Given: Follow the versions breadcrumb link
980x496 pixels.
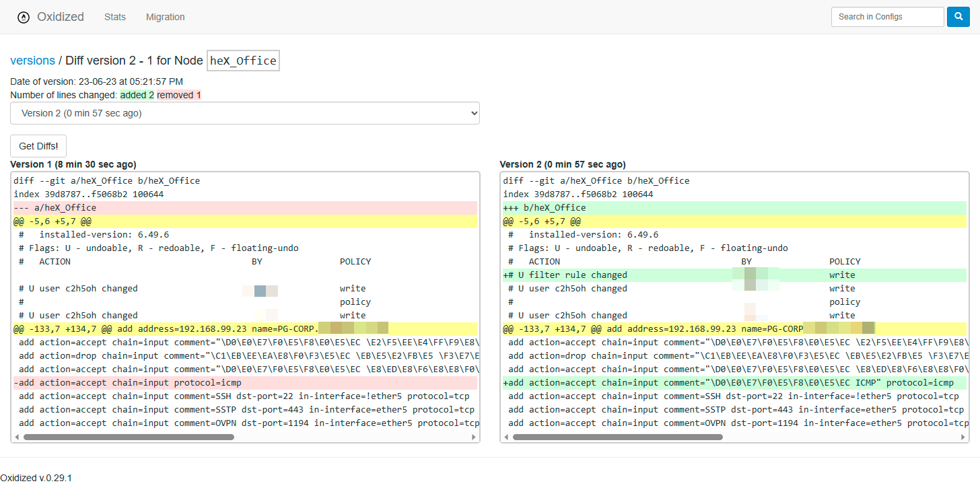Looking at the screenshot, I should [x=32, y=61].
